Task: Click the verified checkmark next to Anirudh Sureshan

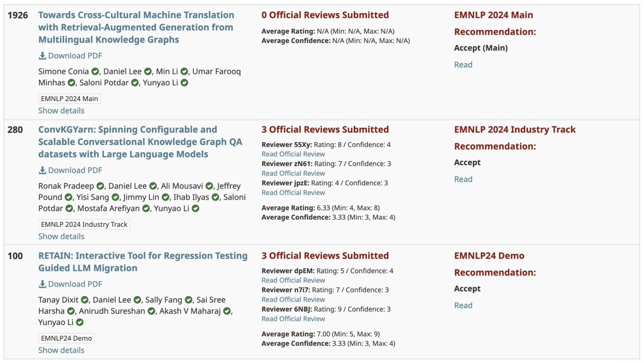Action: tap(152, 312)
